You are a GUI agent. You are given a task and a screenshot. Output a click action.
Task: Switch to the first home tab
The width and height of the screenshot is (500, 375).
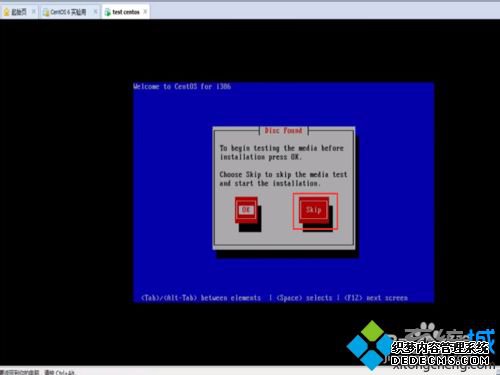coord(19,12)
